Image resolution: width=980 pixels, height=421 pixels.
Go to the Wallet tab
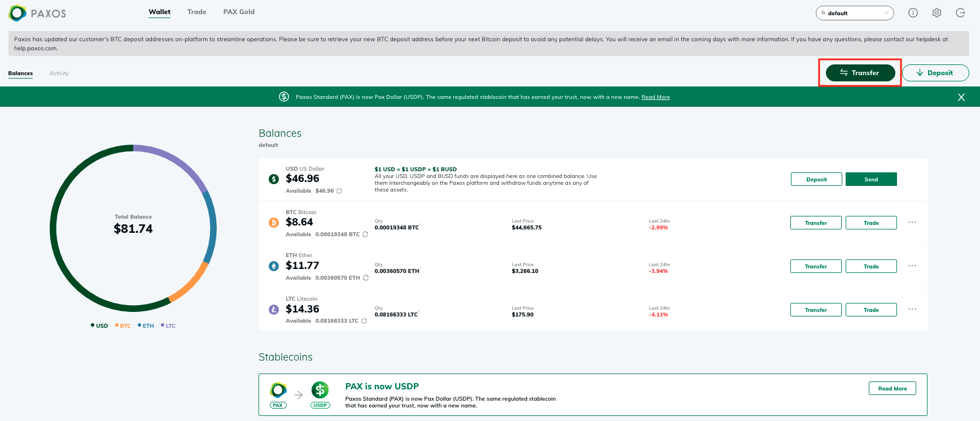point(160,12)
